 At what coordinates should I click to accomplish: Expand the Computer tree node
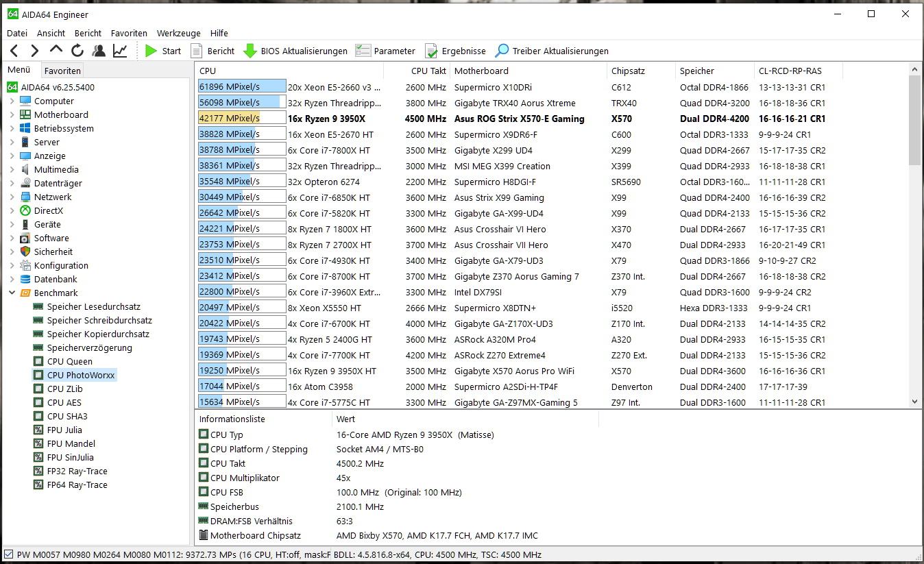(12, 101)
